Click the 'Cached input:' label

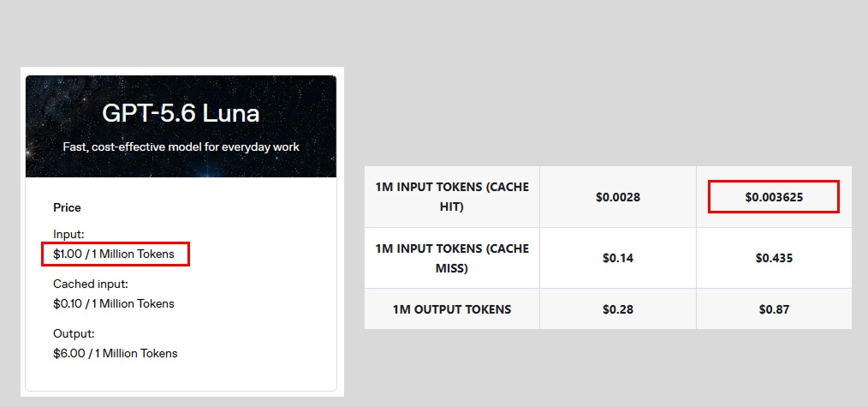91,284
